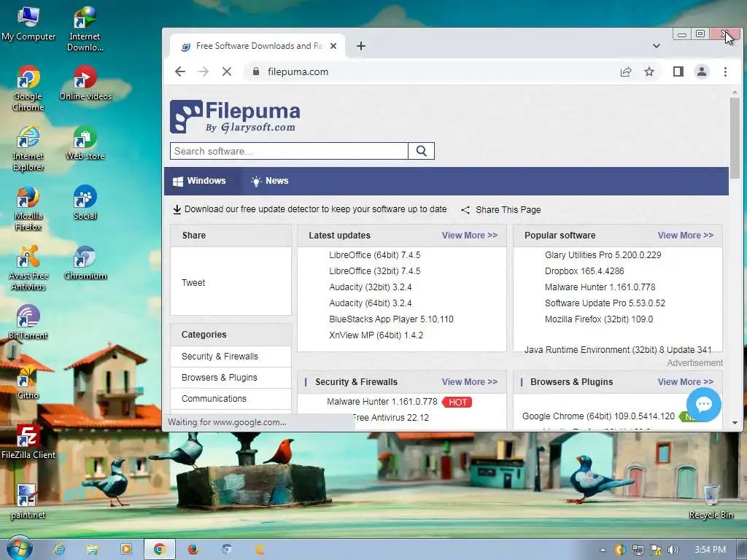Open Glary Utilities Pro 5.200.0.229
Viewport: 747px width, 560px height.
click(x=603, y=255)
